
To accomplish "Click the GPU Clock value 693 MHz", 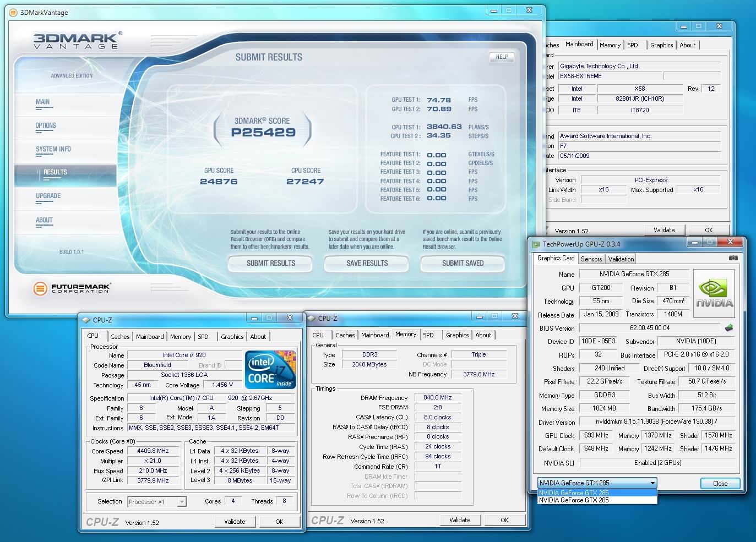I will 596,435.
